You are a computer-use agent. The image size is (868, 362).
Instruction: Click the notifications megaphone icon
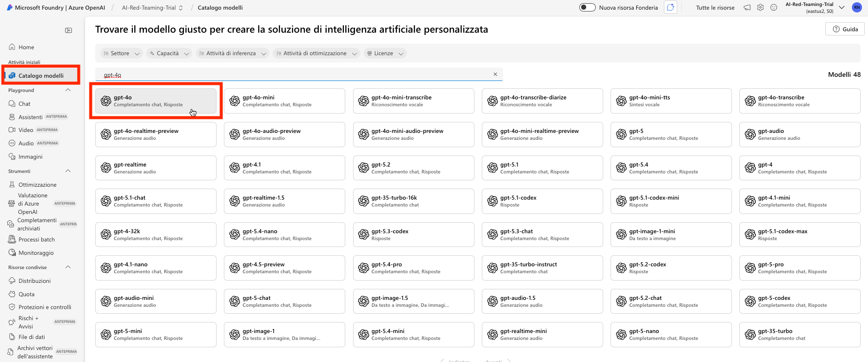747,7
